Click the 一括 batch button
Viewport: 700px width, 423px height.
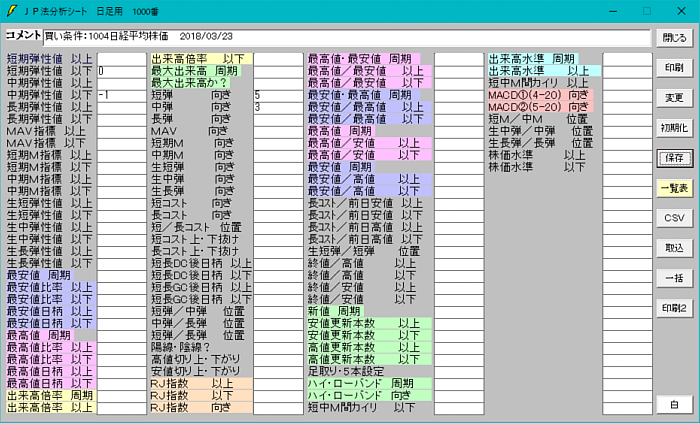coord(675,278)
